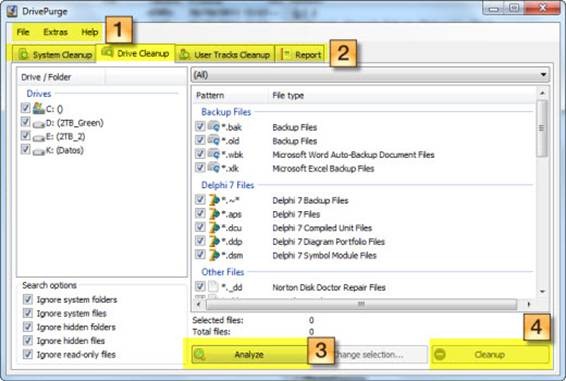Click the Drive / Folder column header
The image size is (566, 381).
coord(61,77)
